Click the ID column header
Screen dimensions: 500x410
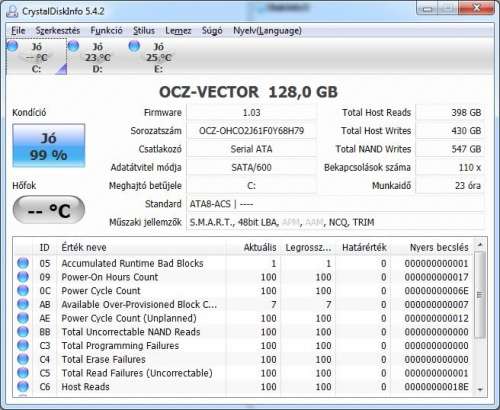click(x=45, y=247)
